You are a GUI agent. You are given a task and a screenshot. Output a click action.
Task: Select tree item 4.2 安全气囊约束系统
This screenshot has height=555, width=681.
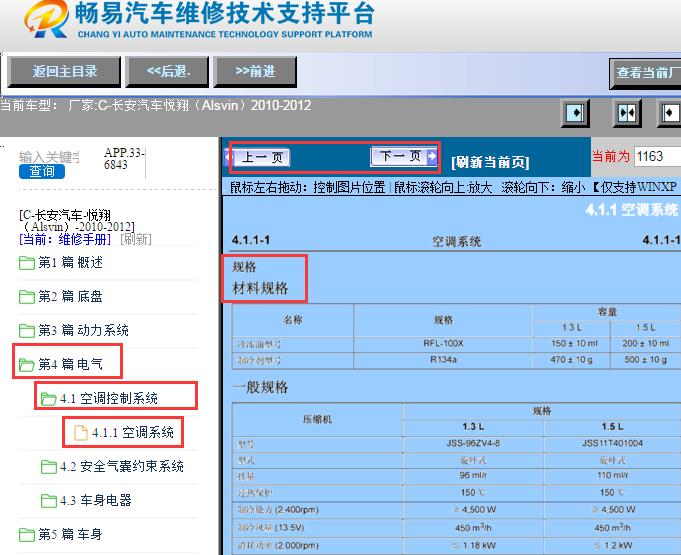122,466
